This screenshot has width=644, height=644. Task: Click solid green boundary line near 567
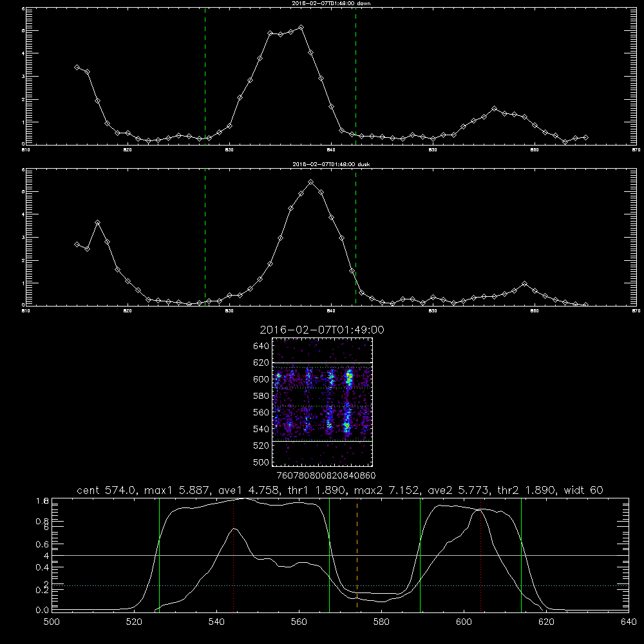329,554
